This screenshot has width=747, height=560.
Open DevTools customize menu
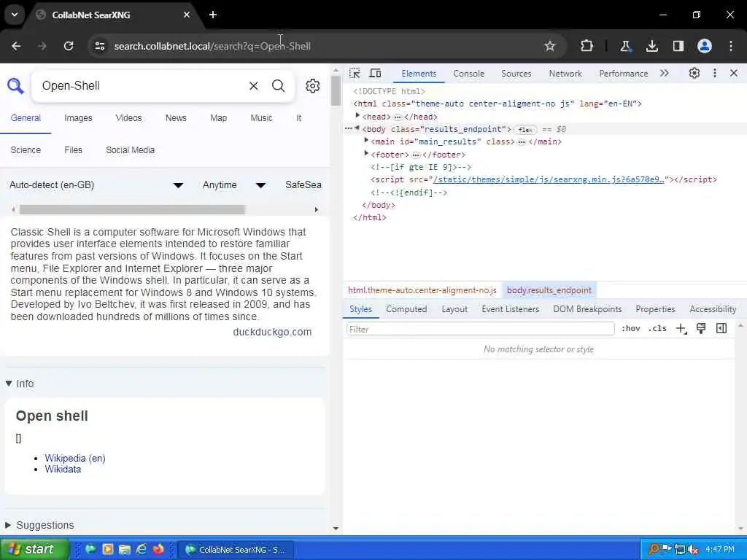click(715, 74)
